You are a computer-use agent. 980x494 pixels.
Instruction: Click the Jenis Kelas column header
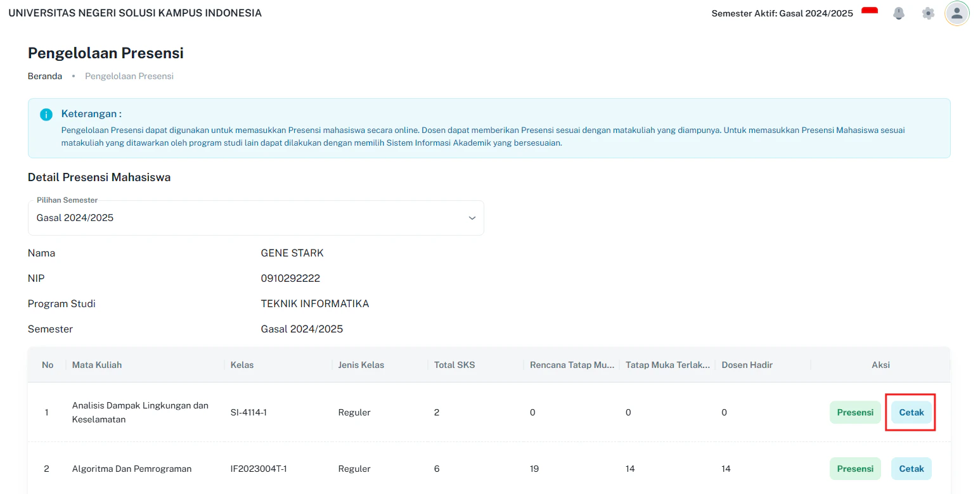[361, 365]
